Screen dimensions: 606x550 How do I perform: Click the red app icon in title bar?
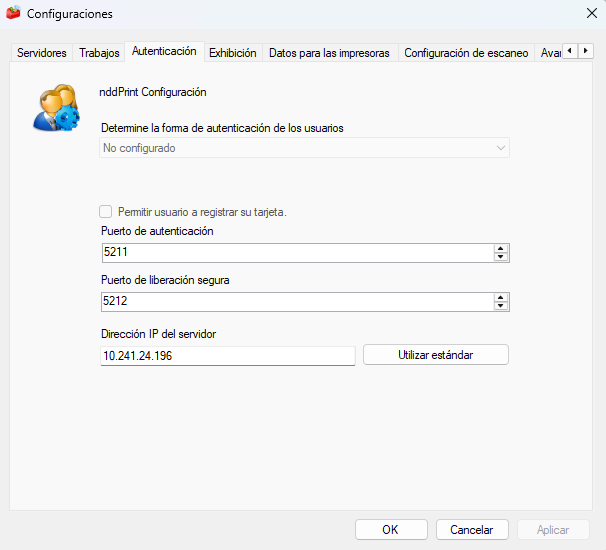13,13
